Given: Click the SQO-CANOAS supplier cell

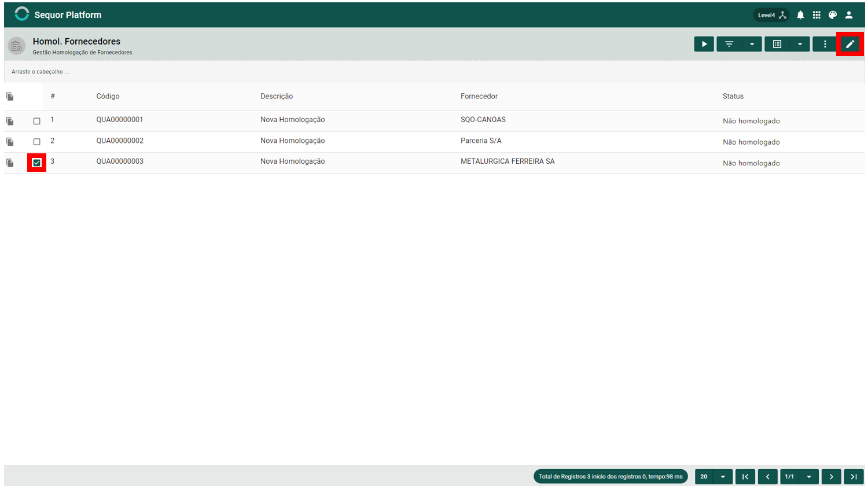Looking at the screenshot, I should pyautogui.click(x=483, y=120).
